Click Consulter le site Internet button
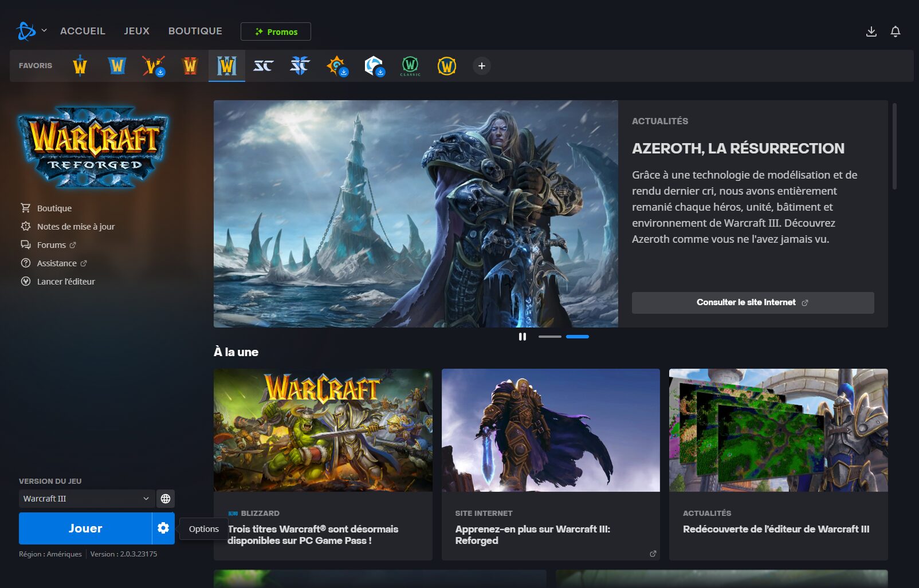919x588 pixels. (x=752, y=302)
